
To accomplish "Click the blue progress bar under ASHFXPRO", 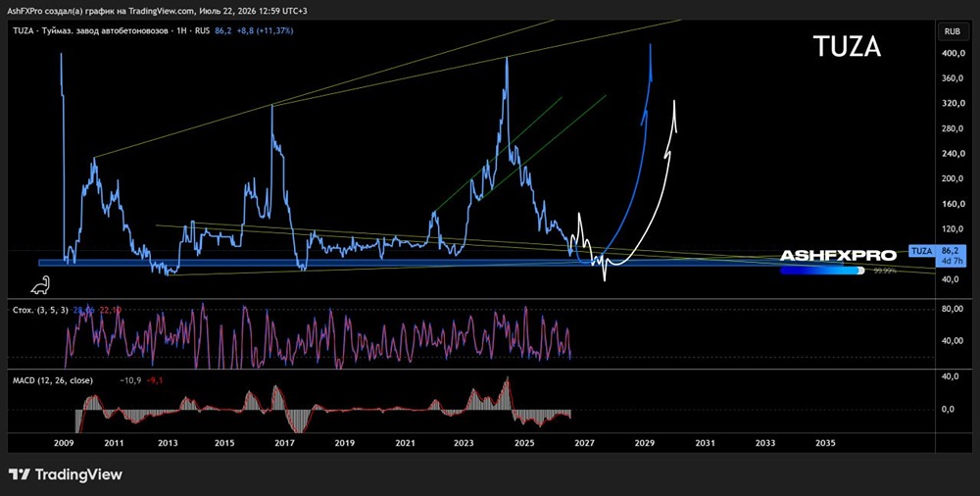I will pos(822,271).
